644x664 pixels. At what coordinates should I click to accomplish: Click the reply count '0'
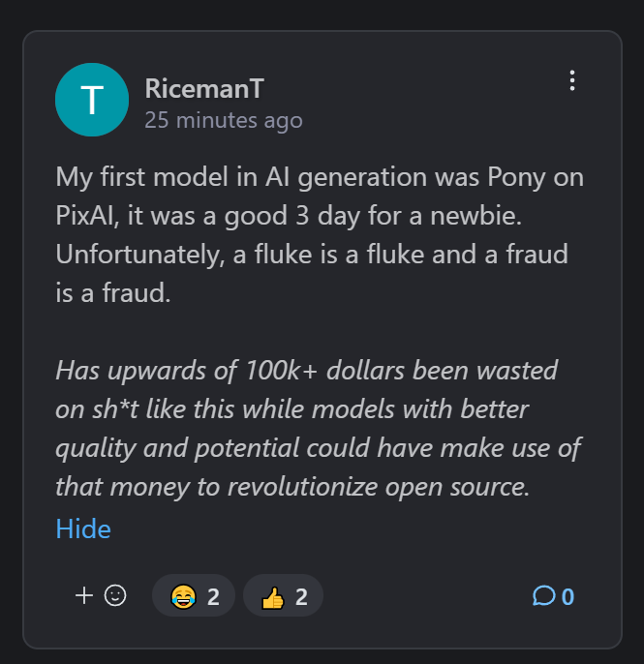click(x=568, y=596)
